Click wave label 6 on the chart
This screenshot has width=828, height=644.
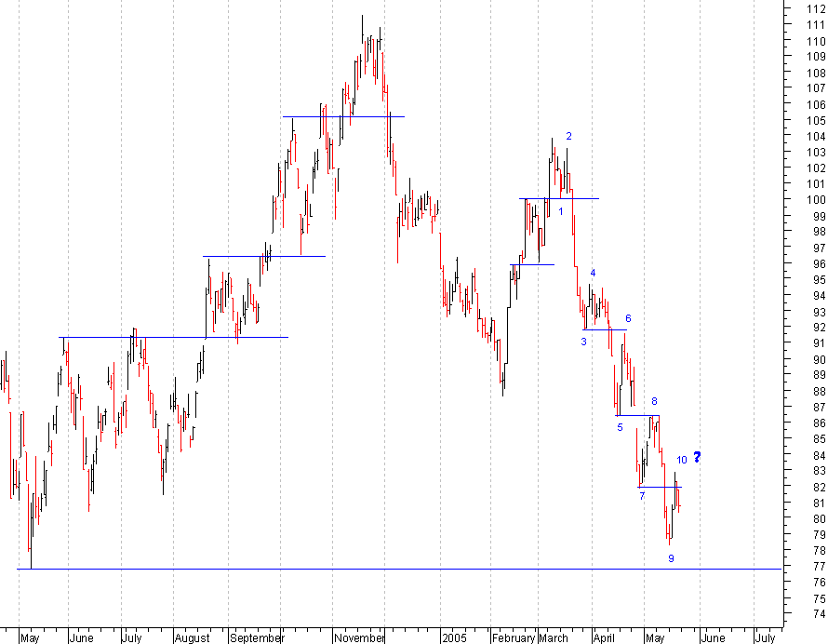pos(628,318)
